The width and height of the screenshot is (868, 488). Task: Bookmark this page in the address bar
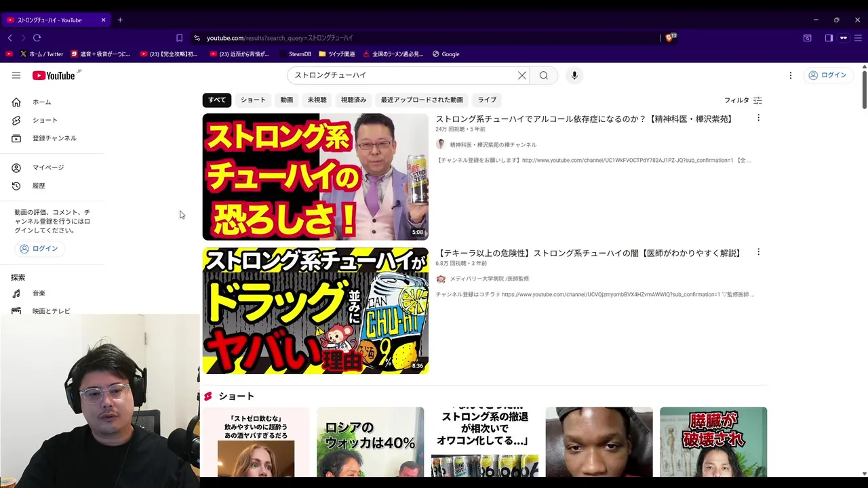pos(179,38)
